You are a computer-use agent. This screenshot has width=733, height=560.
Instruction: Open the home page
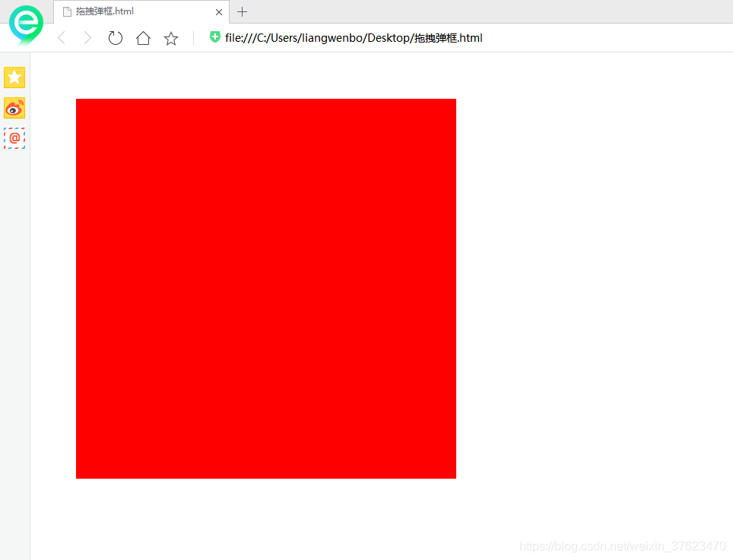[x=143, y=38]
